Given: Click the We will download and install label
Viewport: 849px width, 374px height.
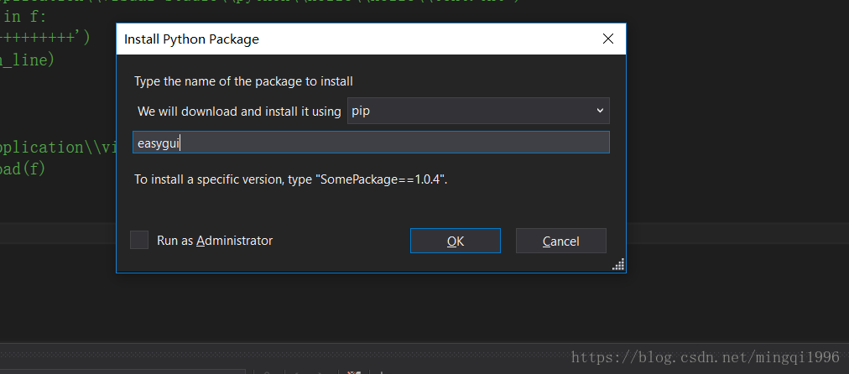Looking at the screenshot, I should coord(239,111).
